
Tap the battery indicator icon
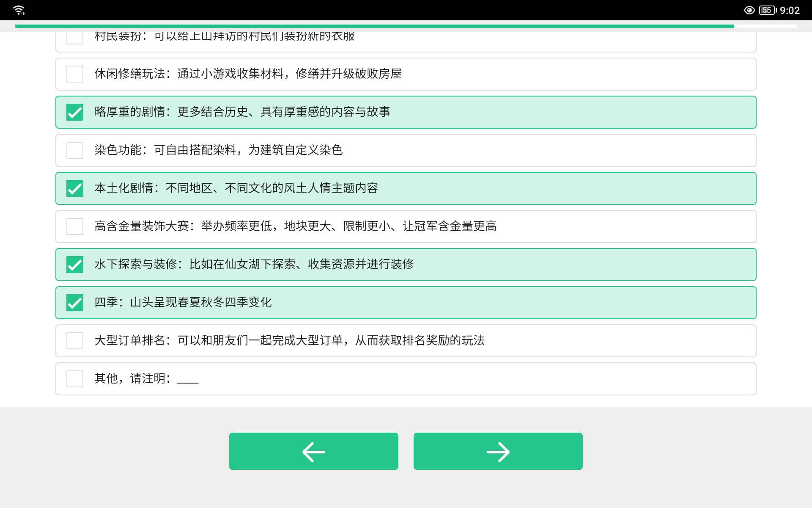[x=768, y=10]
